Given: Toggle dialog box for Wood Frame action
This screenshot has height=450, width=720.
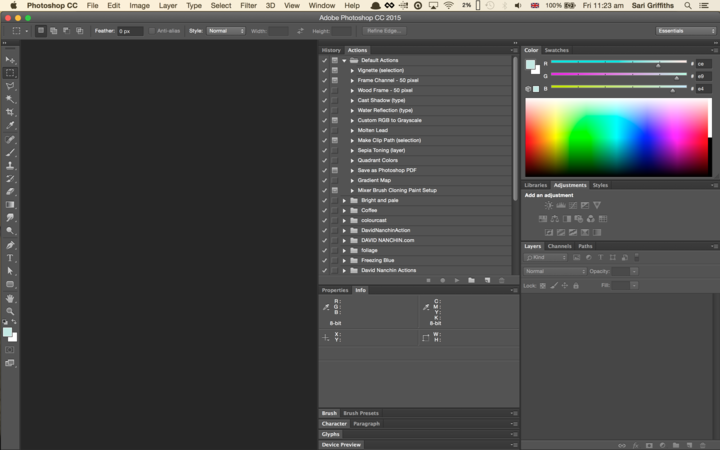Looking at the screenshot, I should click(334, 90).
